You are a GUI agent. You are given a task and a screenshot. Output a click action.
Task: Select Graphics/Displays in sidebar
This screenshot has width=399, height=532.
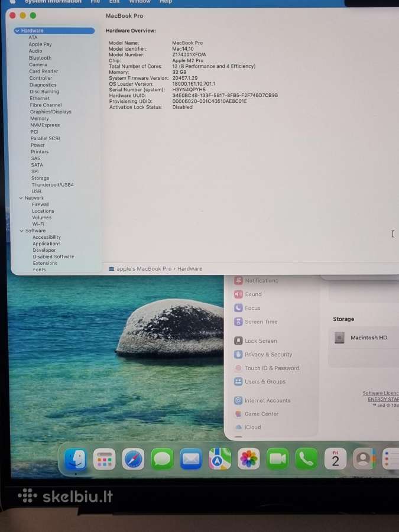(51, 112)
